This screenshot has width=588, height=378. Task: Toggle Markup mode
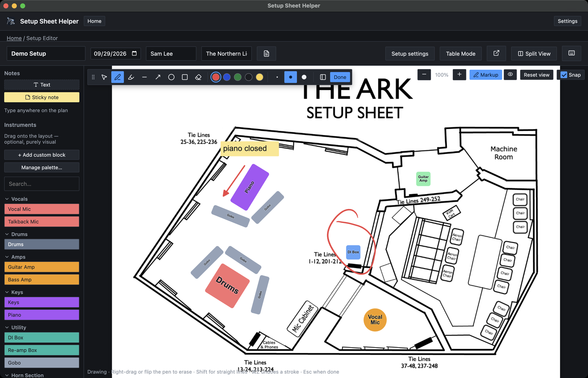click(486, 75)
